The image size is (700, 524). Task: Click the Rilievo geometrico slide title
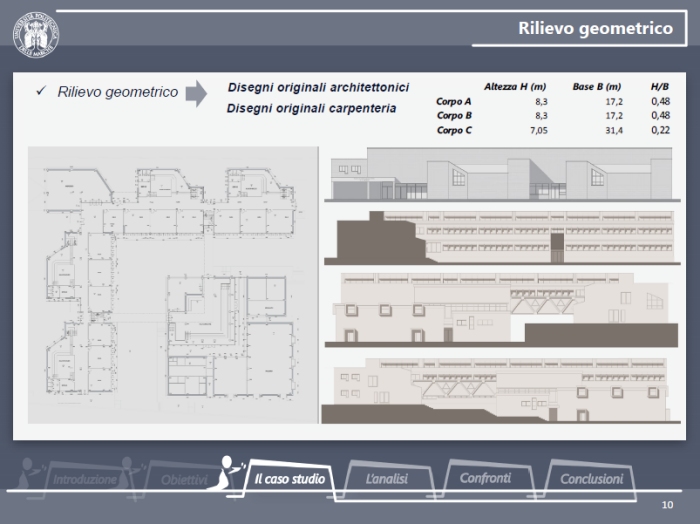[x=595, y=29]
